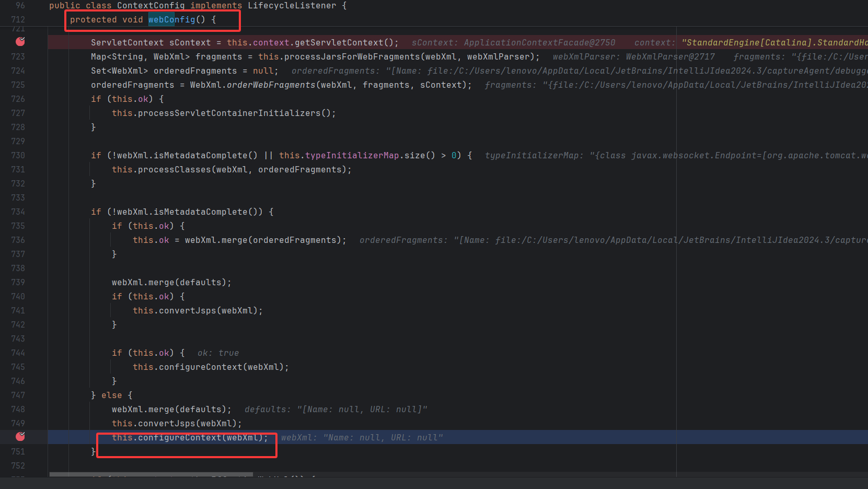The height and width of the screenshot is (489, 868).
Task: Set a breakpoint at line number 730
Action: tap(18, 155)
